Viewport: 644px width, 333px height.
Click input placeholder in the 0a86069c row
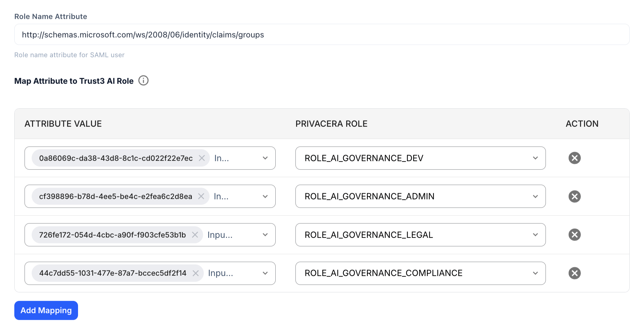(221, 158)
